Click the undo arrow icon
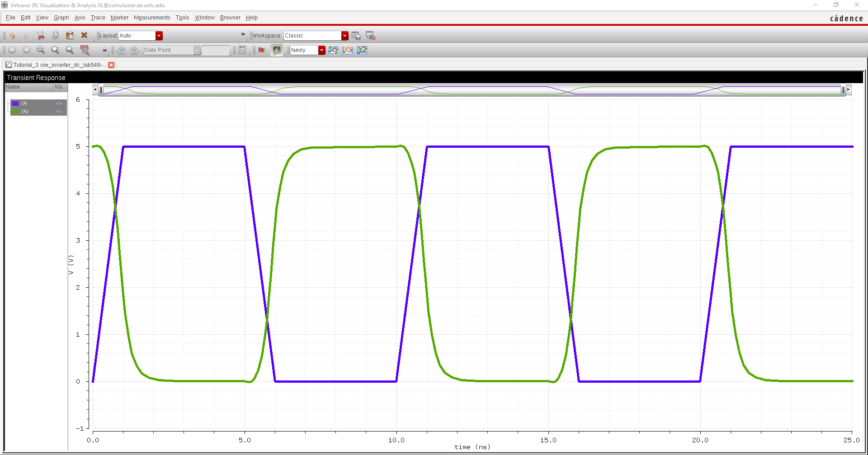 12,36
